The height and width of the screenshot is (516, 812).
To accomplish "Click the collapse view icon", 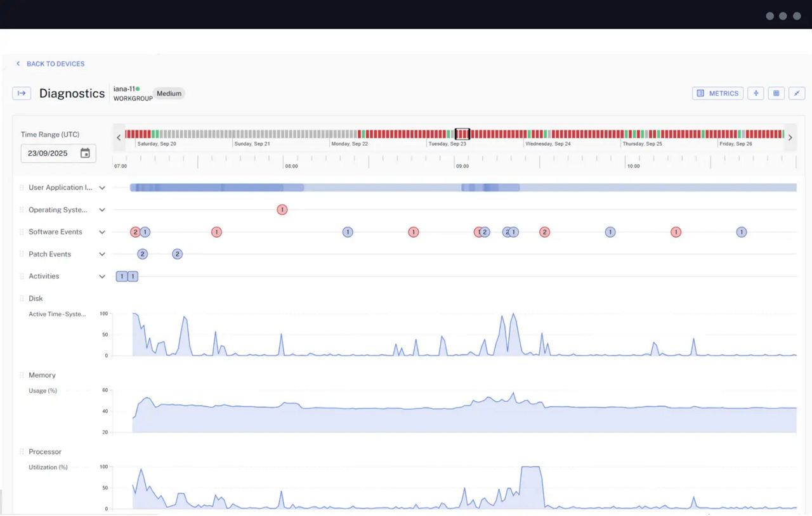I will [797, 93].
